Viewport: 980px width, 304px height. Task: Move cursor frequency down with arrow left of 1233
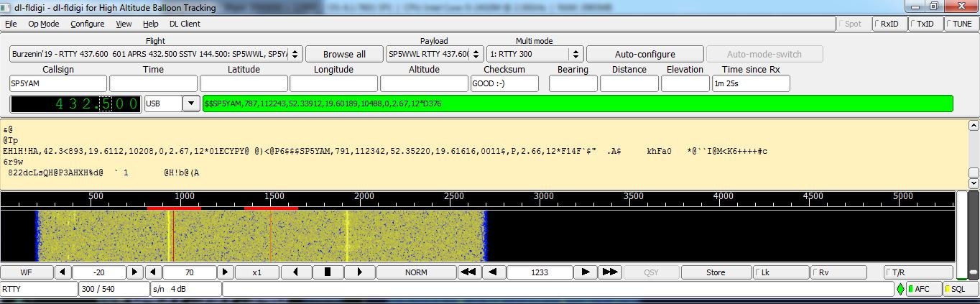coord(494,272)
